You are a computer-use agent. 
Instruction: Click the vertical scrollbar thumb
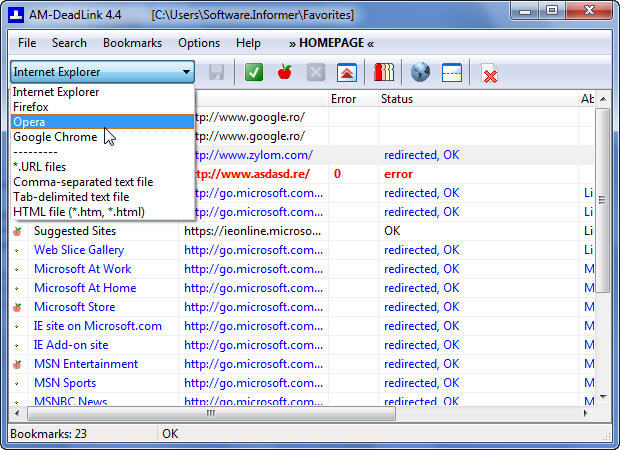coord(603,200)
